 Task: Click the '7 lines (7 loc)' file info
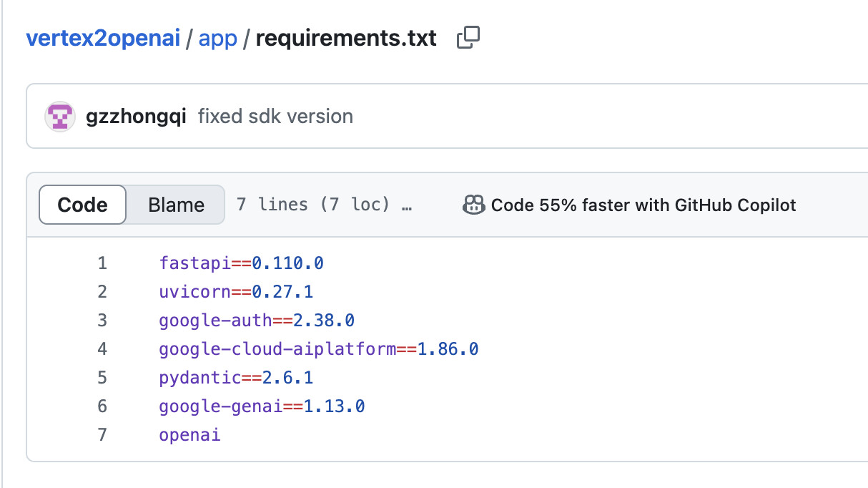(313, 205)
